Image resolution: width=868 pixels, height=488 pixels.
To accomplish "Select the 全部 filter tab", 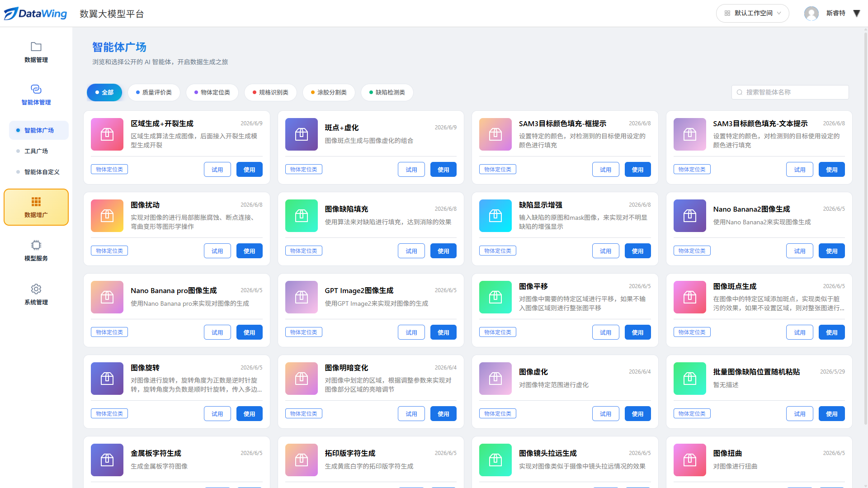I will [104, 92].
